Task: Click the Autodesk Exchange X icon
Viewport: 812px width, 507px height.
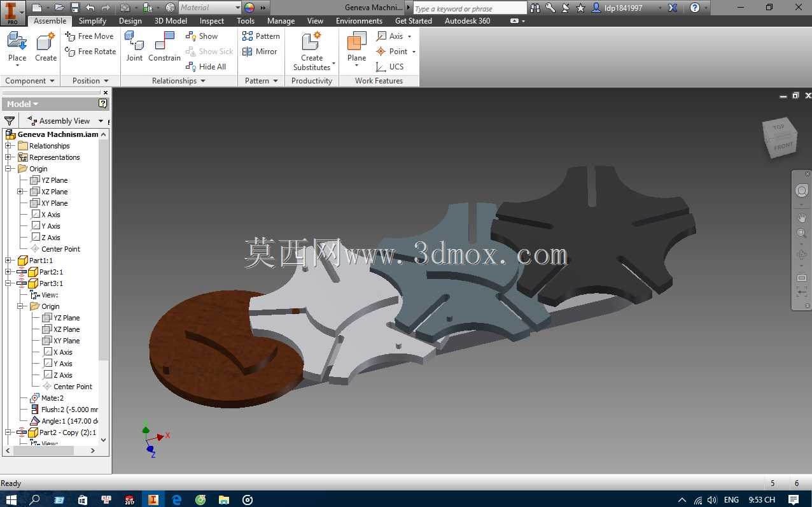Action: point(673,8)
